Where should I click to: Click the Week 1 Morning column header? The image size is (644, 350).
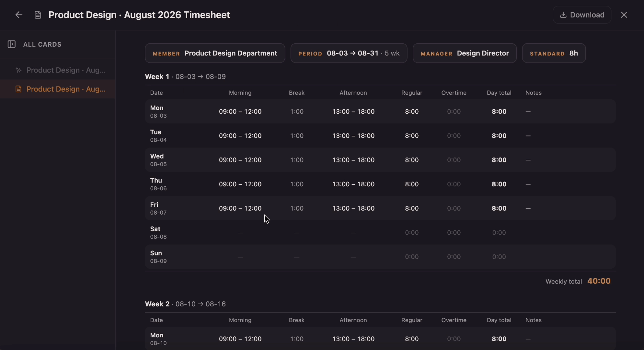(240, 93)
